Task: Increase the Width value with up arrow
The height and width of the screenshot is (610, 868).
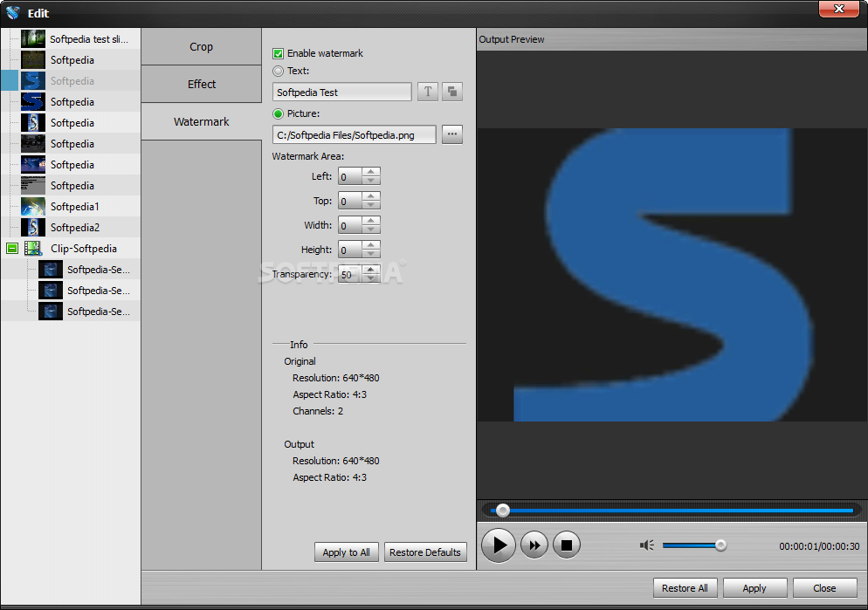Action: pos(371,221)
